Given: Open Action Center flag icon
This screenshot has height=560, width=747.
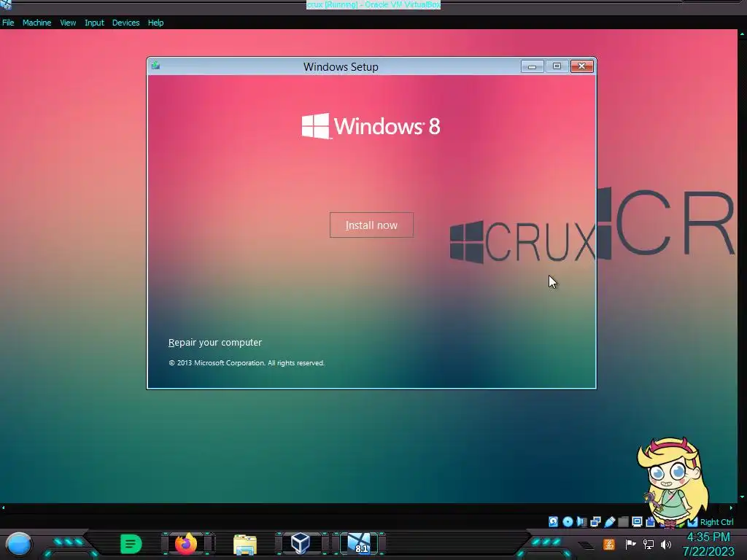Looking at the screenshot, I should coord(631,544).
